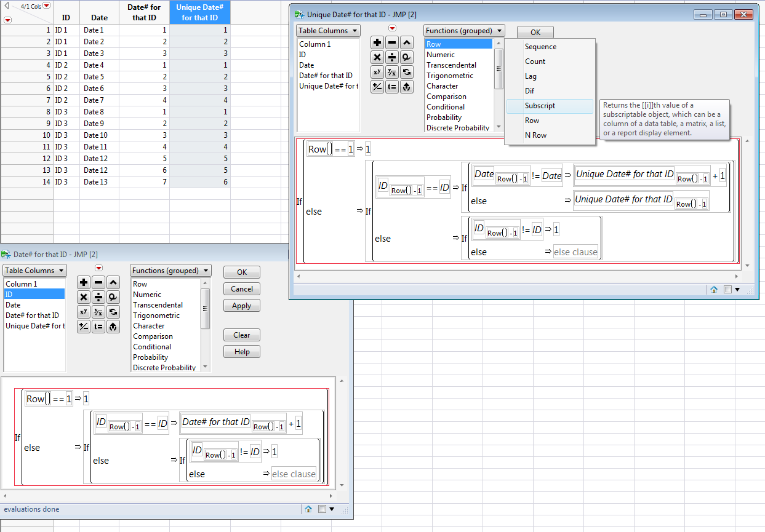
Task: Click the Clear button in Date# window
Action: coord(241,335)
